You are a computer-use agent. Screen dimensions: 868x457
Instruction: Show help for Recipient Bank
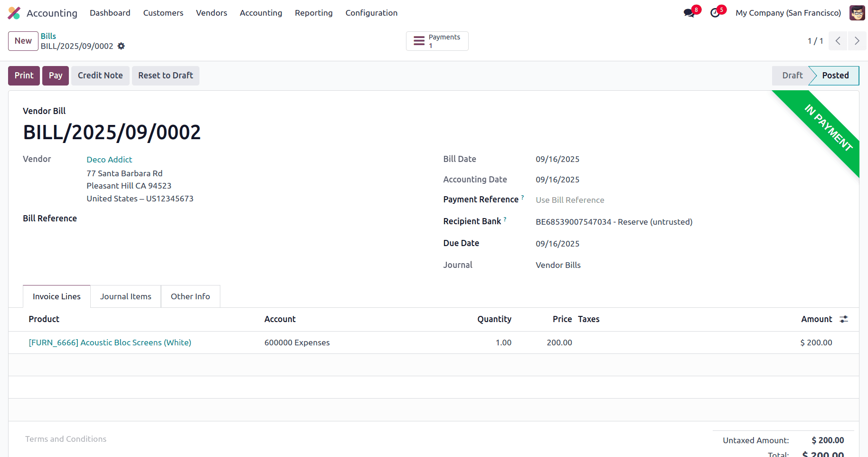[x=505, y=218]
